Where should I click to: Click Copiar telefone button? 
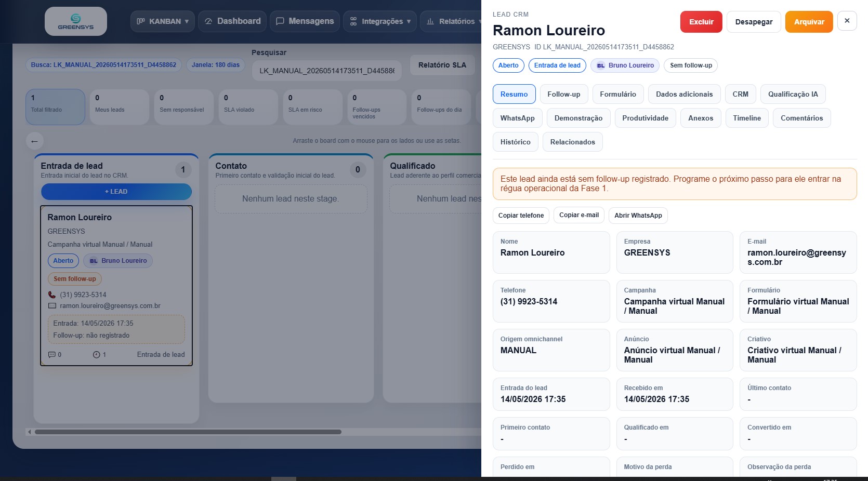pyautogui.click(x=521, y=215)
